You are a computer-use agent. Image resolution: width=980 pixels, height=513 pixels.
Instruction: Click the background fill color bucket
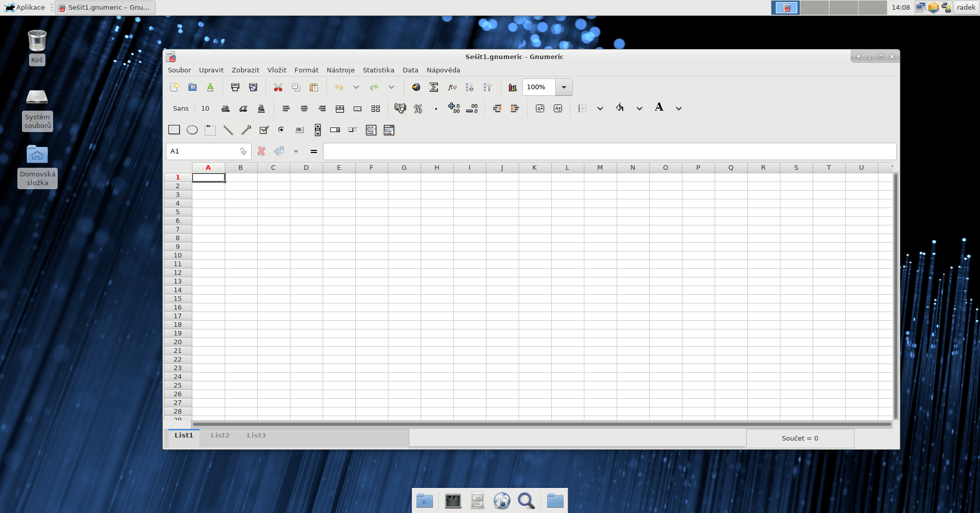[x=620, y=108]
